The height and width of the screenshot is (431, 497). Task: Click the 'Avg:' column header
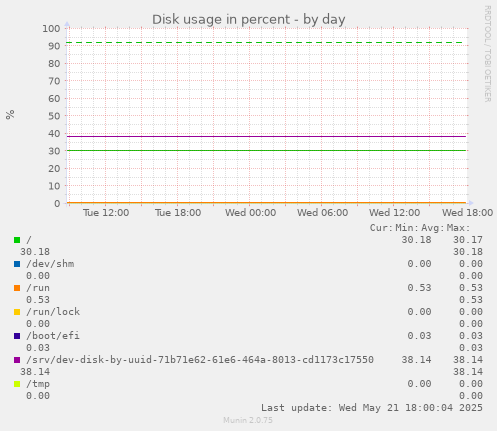432,228
